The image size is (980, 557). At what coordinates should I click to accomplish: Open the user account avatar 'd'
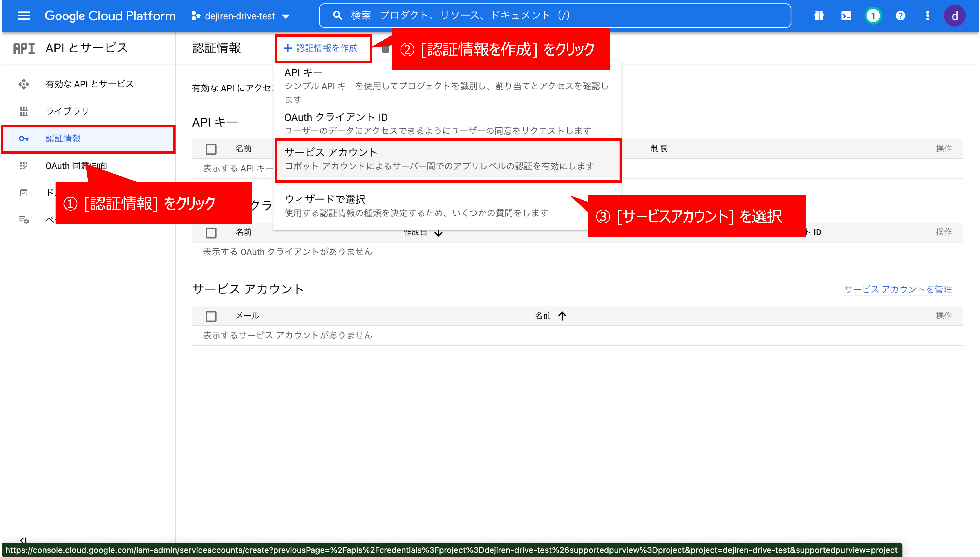[954, 16]
